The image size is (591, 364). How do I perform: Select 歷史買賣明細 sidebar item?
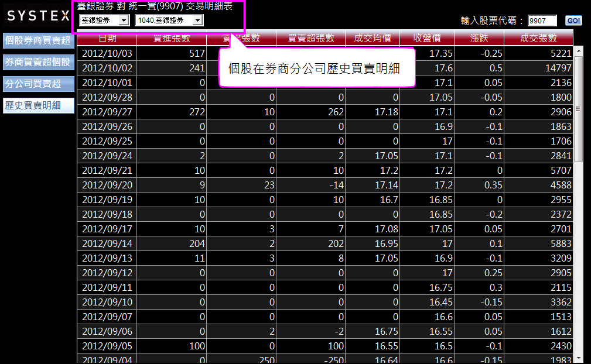38,105
